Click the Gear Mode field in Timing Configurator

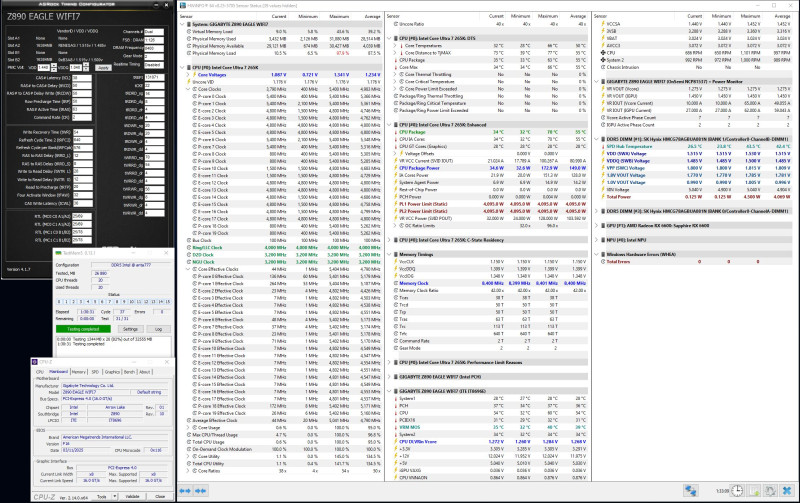[154, 56]
